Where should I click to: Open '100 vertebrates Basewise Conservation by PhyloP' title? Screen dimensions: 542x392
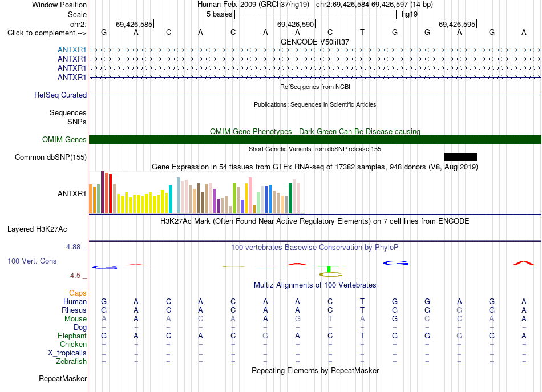[x=315, y=248]
